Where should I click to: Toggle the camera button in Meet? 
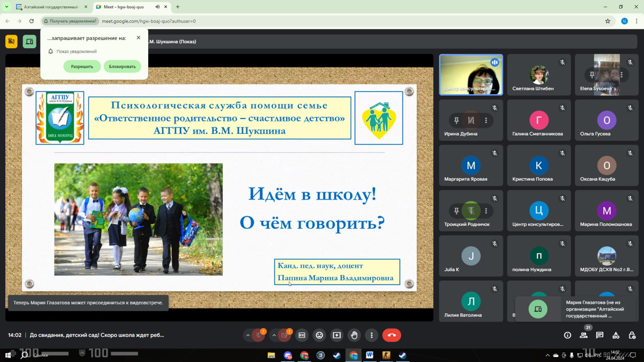click(x=284, y=335)
